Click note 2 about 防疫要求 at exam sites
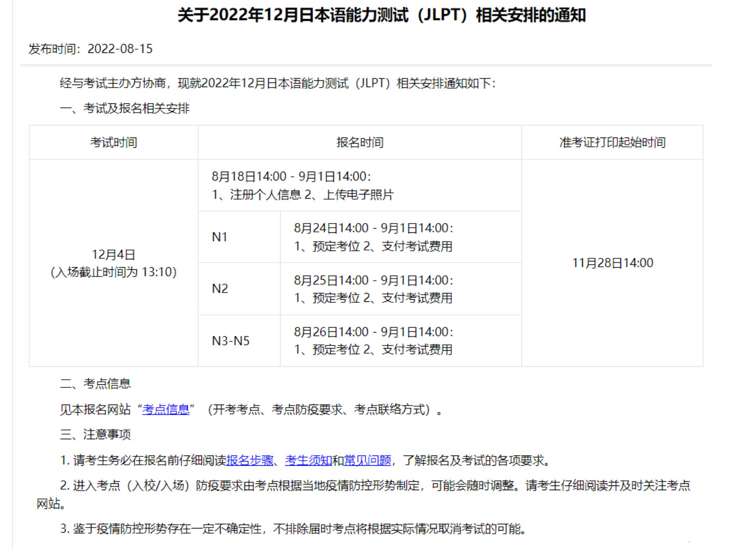The height and width of the screenshot is (555, 756). 363,494
